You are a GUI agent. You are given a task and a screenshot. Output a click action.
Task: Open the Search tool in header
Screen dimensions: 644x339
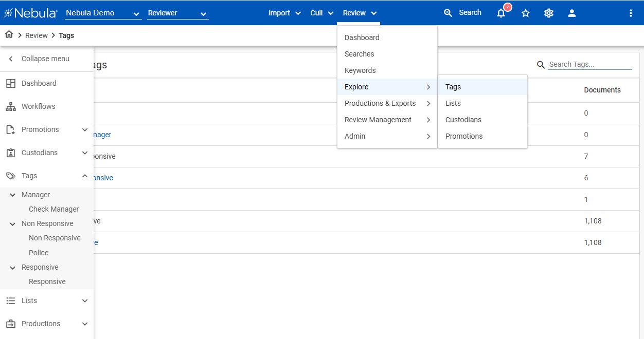[462, 13]
